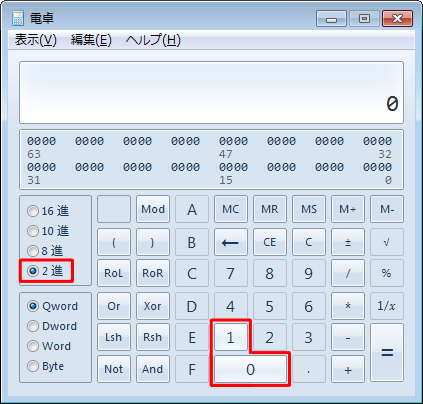Image resolution: width=423 pixels, height=404 pixels.
Task: Click the open parenthesis button
Action: click(x=114, y=242)
